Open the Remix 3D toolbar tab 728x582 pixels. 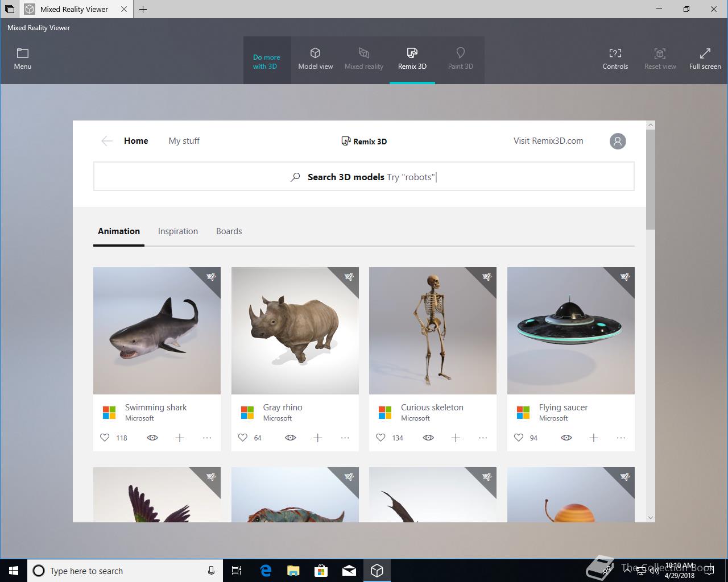point(412,59)
